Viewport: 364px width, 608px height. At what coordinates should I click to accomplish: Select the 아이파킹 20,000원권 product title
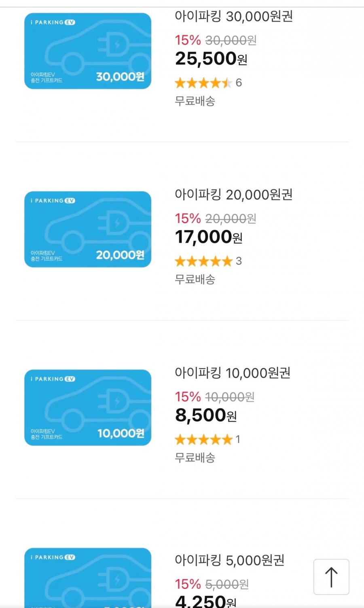(x=233, y=195)
